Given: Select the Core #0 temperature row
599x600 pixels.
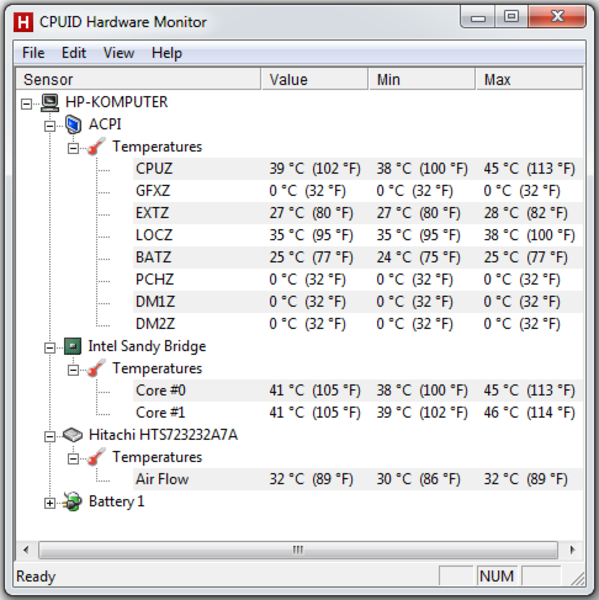Looking at the screenshot, I should pos(357,391).
